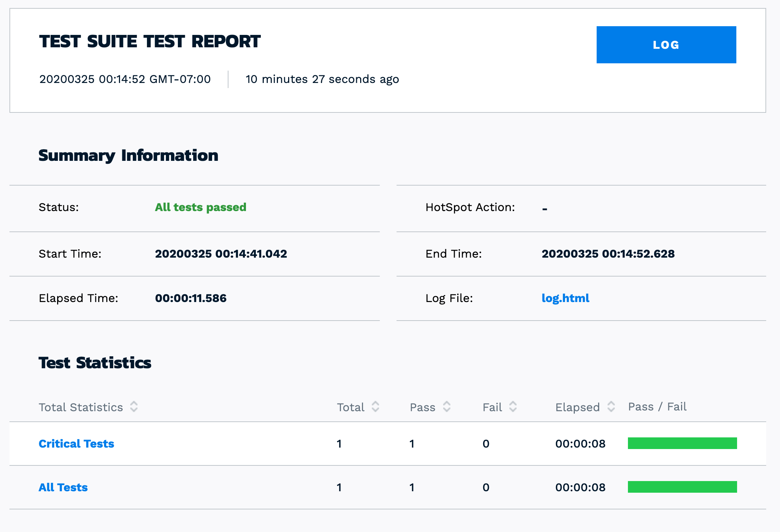The height and width of the screenshot is (532, 780).
Task: Sort by Total Statistics arrows icon
Action: tap(134, 406)
